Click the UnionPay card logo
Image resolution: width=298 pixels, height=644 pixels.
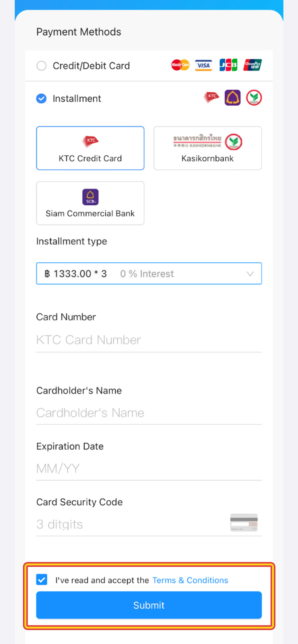point(252,65)
